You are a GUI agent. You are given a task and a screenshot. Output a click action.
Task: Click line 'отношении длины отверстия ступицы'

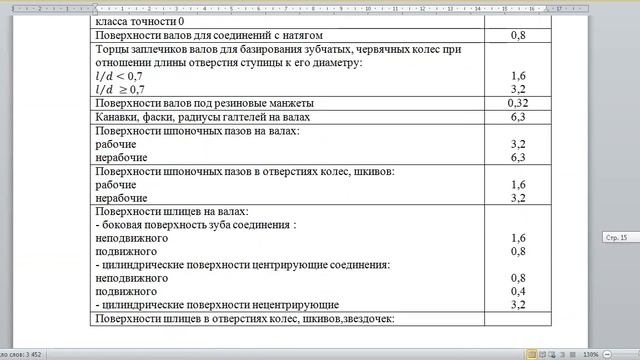[229, 62]
